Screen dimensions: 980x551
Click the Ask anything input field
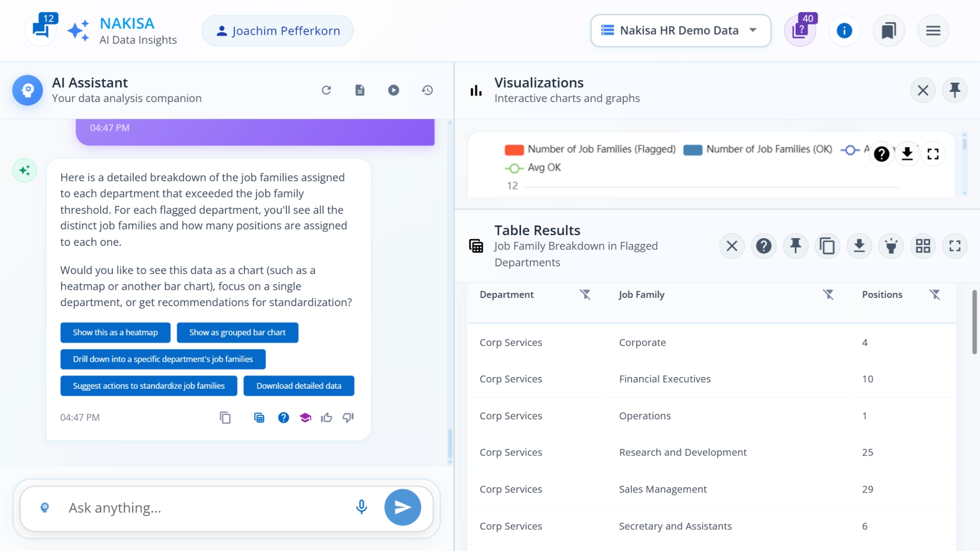point(204,508)
